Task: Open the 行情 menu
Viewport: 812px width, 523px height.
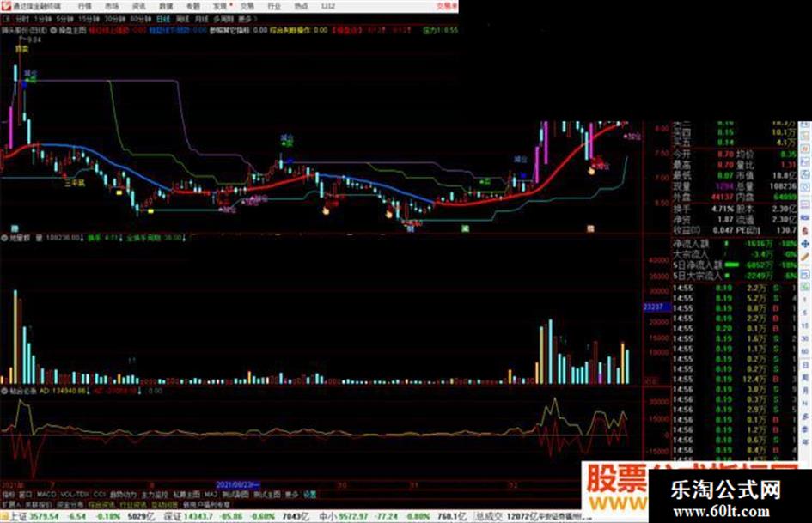Action: coord(84,6)
